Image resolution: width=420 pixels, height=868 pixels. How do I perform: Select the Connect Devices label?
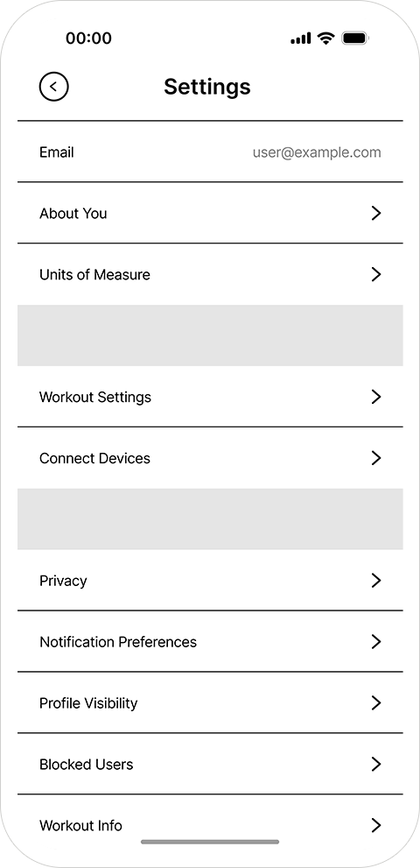[x=94, y=458]
